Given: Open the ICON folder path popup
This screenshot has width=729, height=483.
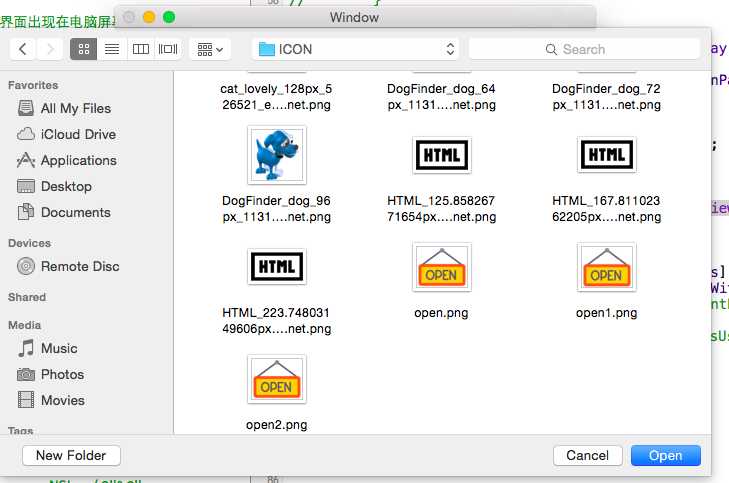Looking at the screenshot, I should (356, 49).
